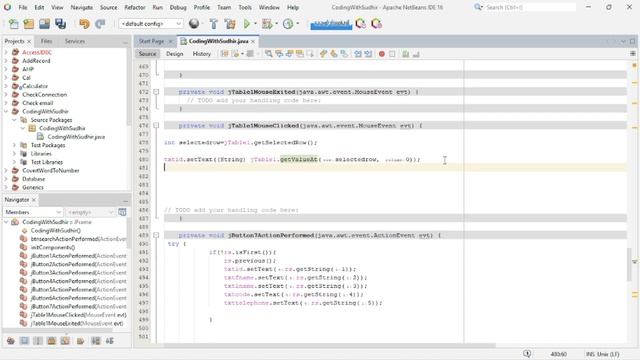Click the Clean and Build Project icon
The width and height of the screenshot is (640, 360).
(230, 24)
